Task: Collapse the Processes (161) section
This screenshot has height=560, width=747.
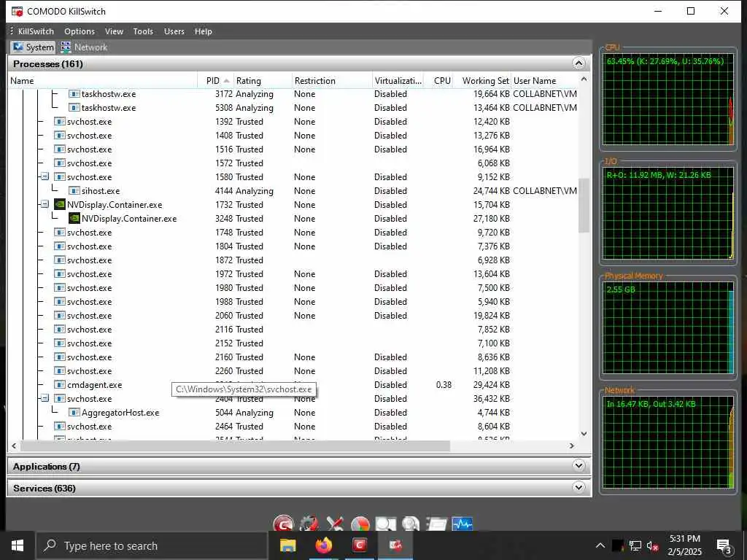Action: pyautogui.click(x=578, y=63)
